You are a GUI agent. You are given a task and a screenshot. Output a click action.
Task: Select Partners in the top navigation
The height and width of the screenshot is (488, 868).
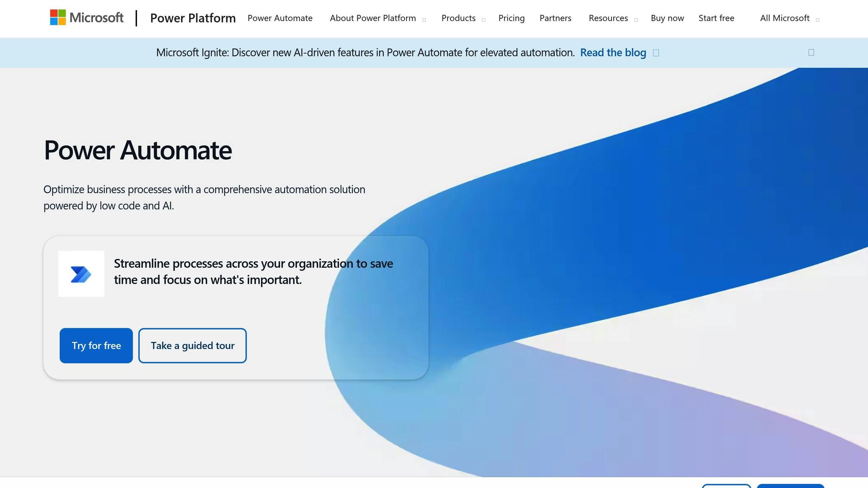pyautogui.click(x=555, y=18)
